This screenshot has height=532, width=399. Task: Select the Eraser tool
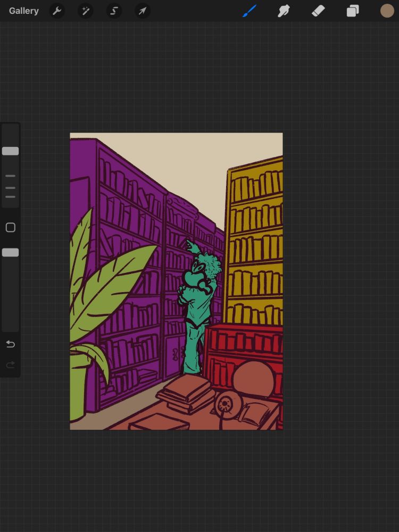coord(318,11)
